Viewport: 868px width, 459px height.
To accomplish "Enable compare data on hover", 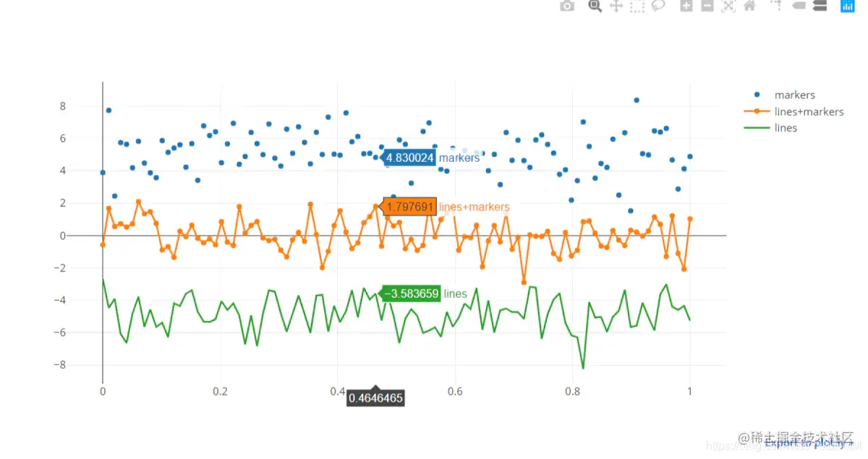I will click(x=820, y=6).
